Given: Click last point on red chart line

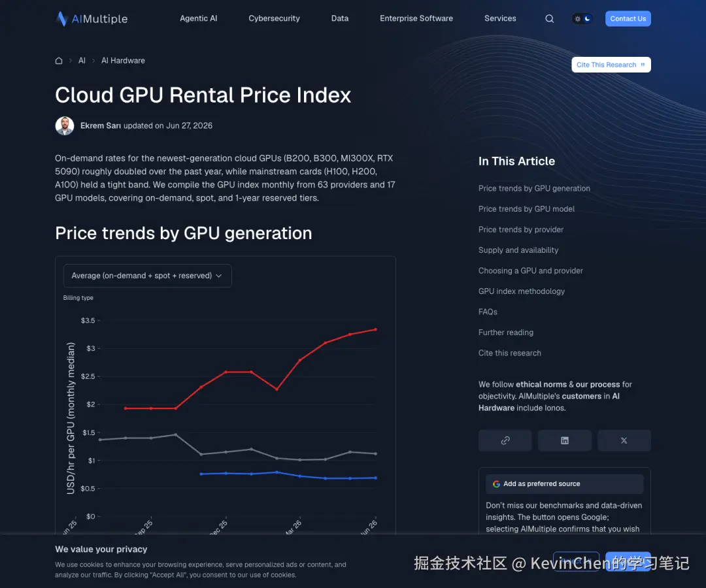Looking at the screenshot, I should pyautogui.click(x=375, y=329).
